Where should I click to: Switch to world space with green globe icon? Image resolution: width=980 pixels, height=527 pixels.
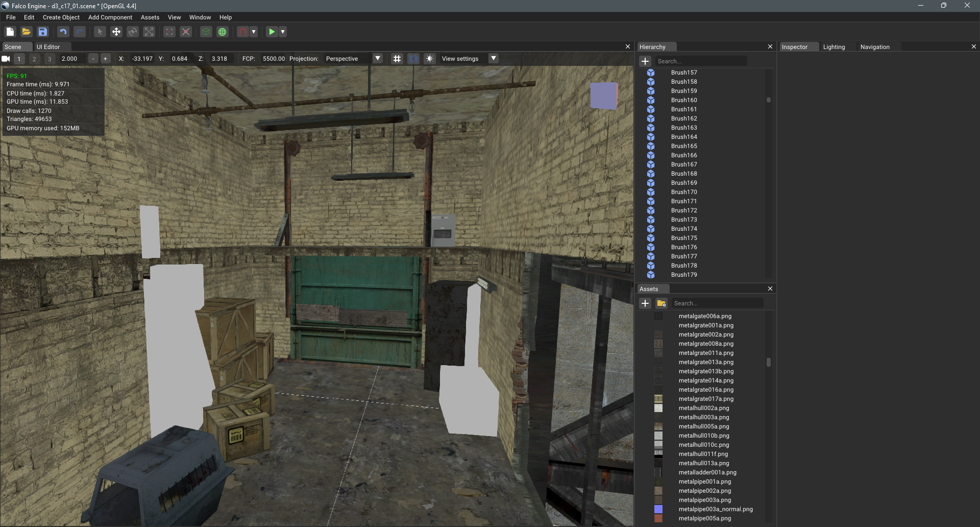coord(223,32)
